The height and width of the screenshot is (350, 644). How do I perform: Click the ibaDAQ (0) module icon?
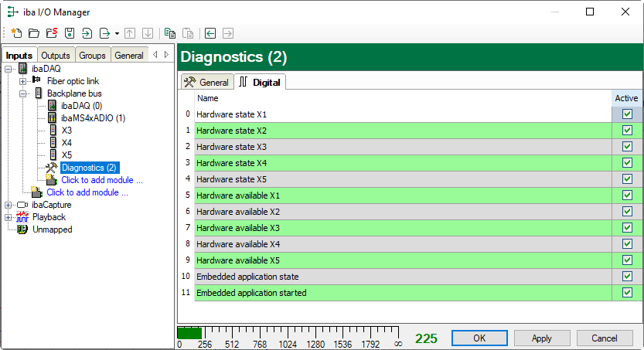(x=52, y=105)
